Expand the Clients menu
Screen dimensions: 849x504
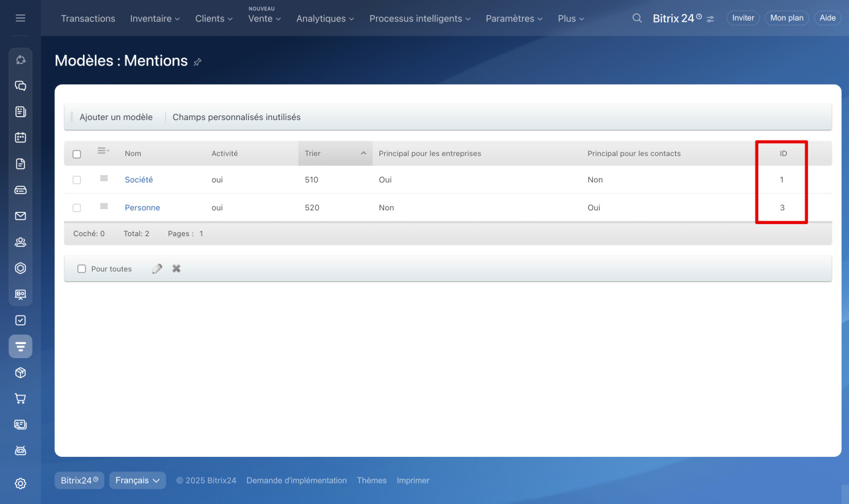click(214, 19)
